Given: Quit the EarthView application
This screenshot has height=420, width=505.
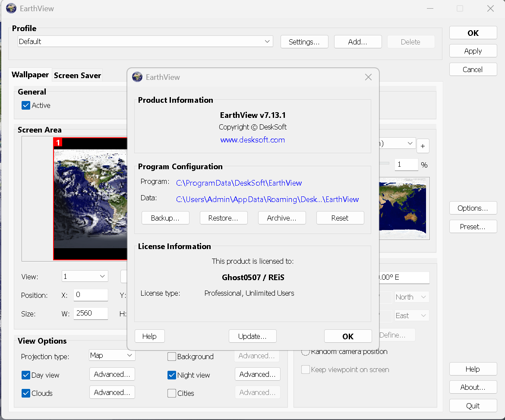Looking at the screenshot, I should click(x=473, y=405).
